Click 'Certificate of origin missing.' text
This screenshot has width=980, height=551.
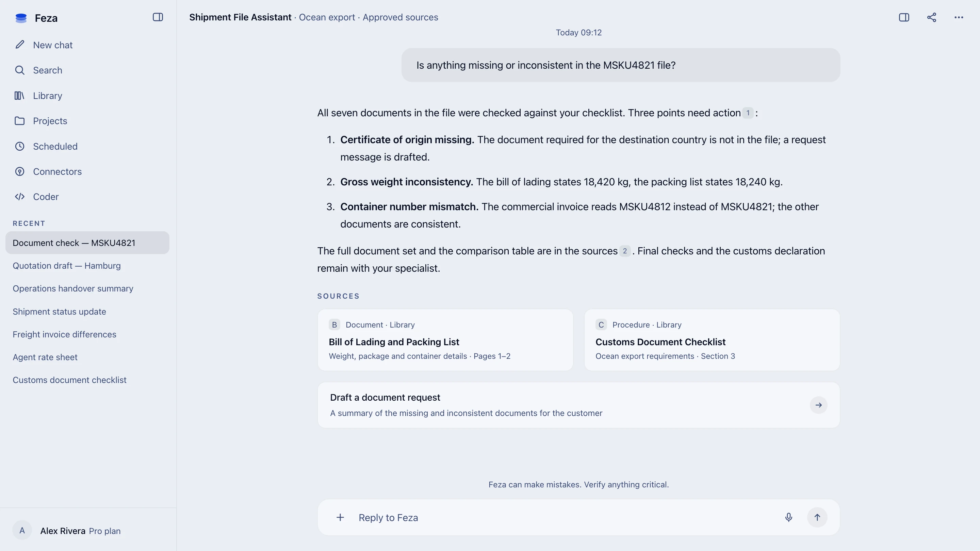(x=407, y=140)
